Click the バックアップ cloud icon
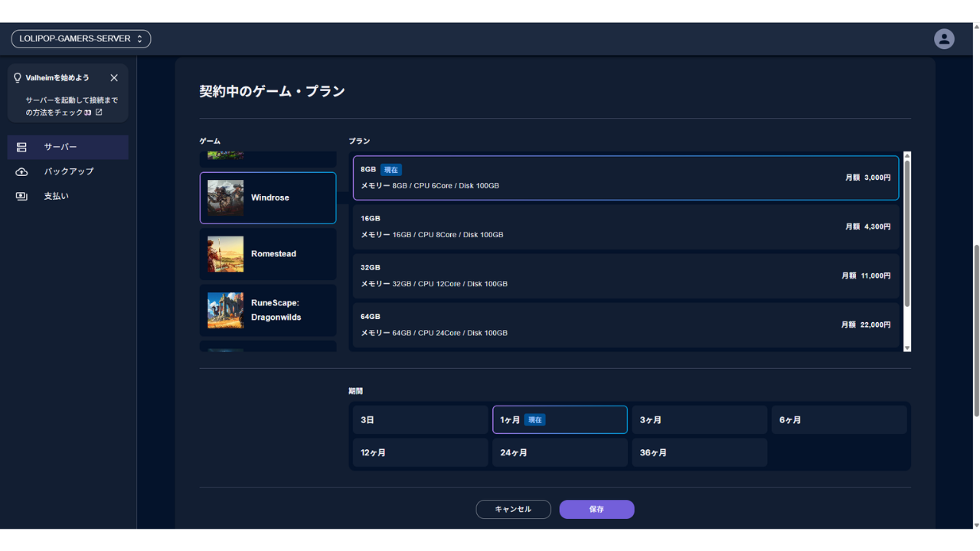Screen dimensions: 980x551 (21, 171)
